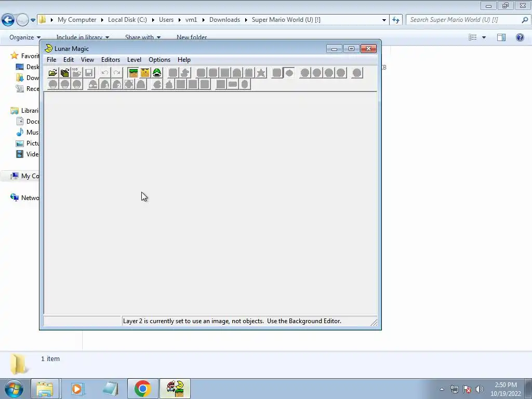Viewport: 532px width, 399px height.
Task: Click the clock showing 2:50 PM
Action: (x=506, y=385)
